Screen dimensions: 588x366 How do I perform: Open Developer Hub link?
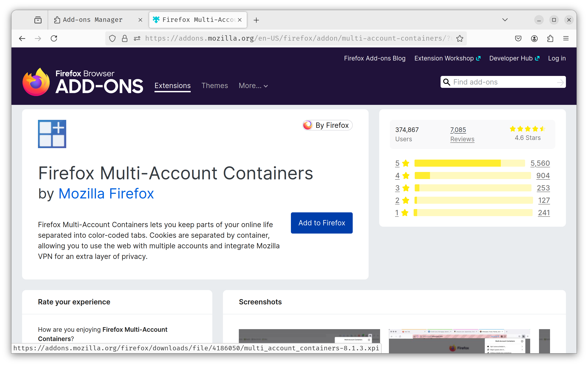pyautogui.click(x=514, y=58)
